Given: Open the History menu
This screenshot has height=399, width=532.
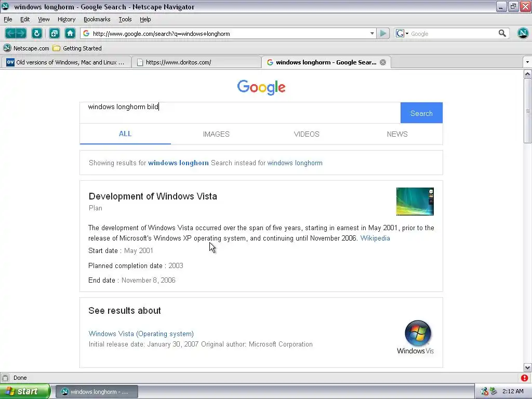Looking at the screenshot, I should click(66, 19).
